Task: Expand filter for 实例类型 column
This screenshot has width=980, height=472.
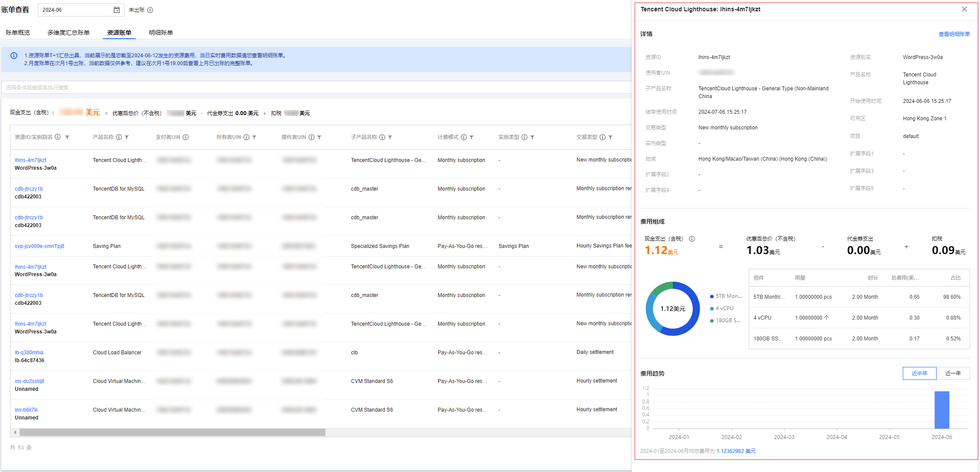Action: point(532,137)
